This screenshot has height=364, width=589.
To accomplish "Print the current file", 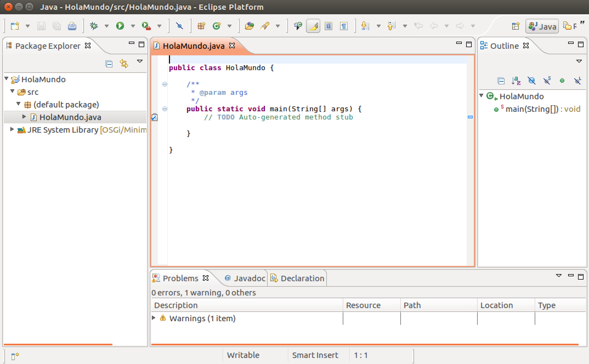I will pyautogui.click(x=72, y=25).
